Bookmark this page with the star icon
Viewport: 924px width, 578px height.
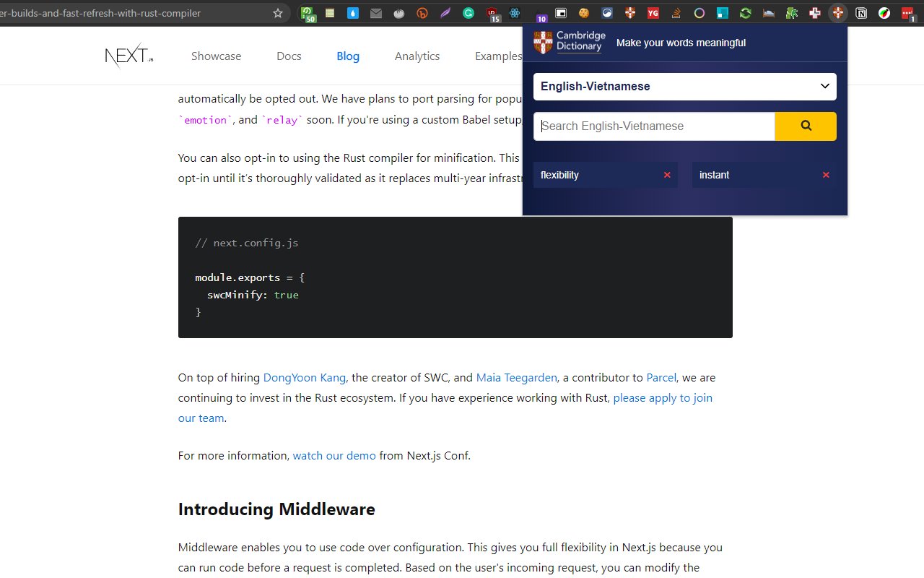point(278,13)
